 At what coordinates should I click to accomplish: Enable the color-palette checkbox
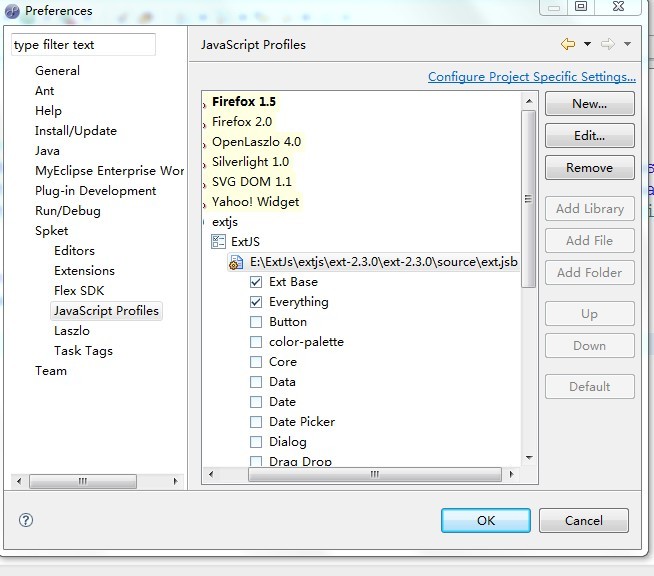[256, 342]
